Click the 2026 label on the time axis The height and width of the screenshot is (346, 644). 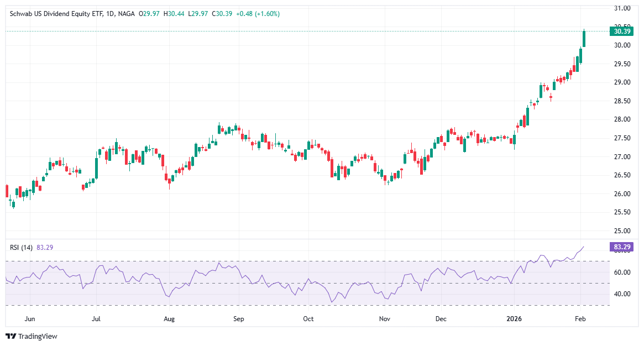515,319
